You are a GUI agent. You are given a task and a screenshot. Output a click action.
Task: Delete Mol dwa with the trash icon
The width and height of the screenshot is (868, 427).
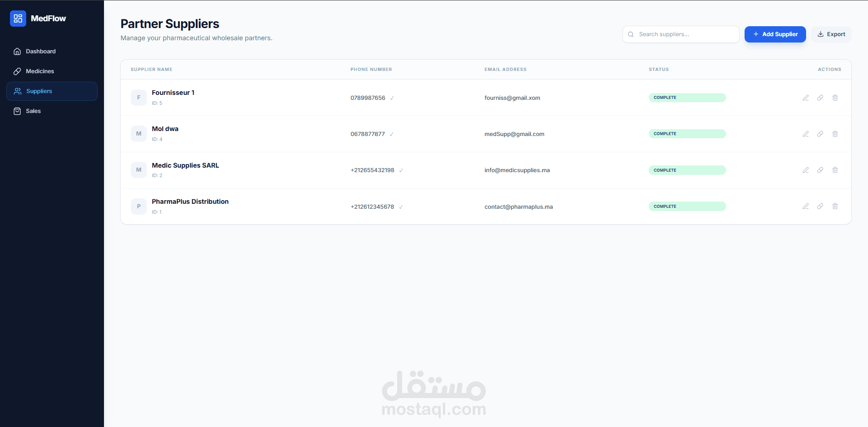pyautogui.click(x=835, y=134)
